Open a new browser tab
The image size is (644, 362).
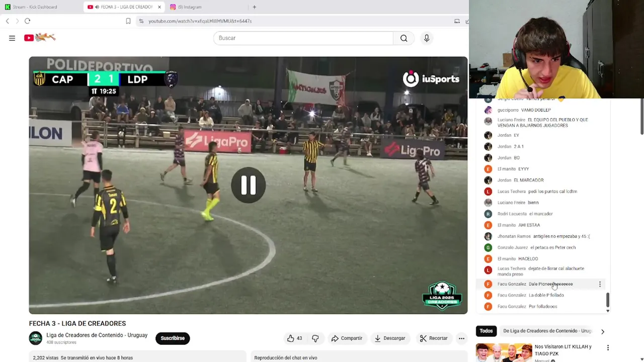pyautogui.click(x=255, y=7)
